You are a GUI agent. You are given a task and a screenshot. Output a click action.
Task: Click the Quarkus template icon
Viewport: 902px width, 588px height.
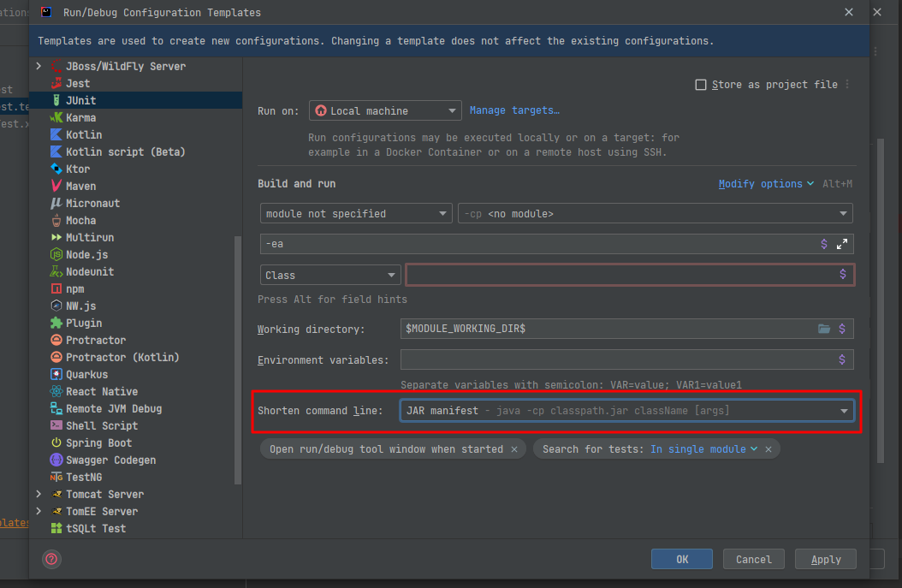pyautogui.click(x=56, y=375)
